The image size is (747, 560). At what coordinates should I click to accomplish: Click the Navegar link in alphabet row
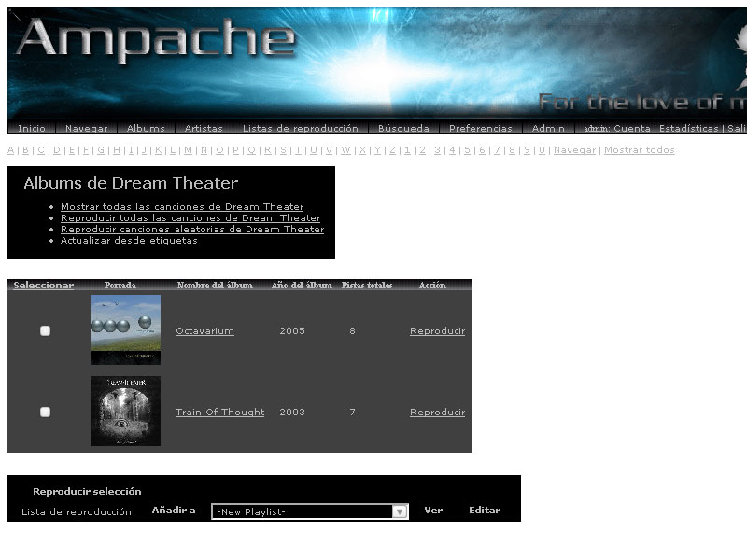tap(574, 150)
